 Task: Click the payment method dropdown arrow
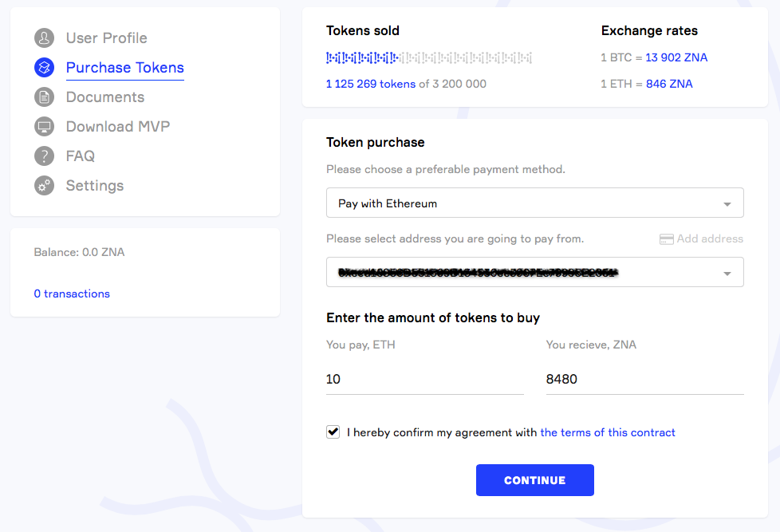tap(727, 204)
